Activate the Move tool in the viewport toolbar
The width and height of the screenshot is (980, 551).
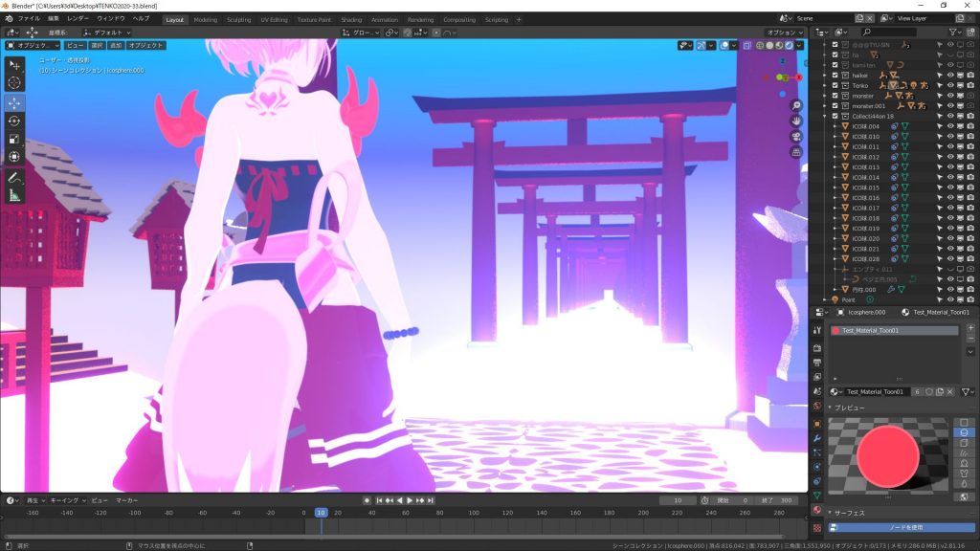click(x=14, y=102)
